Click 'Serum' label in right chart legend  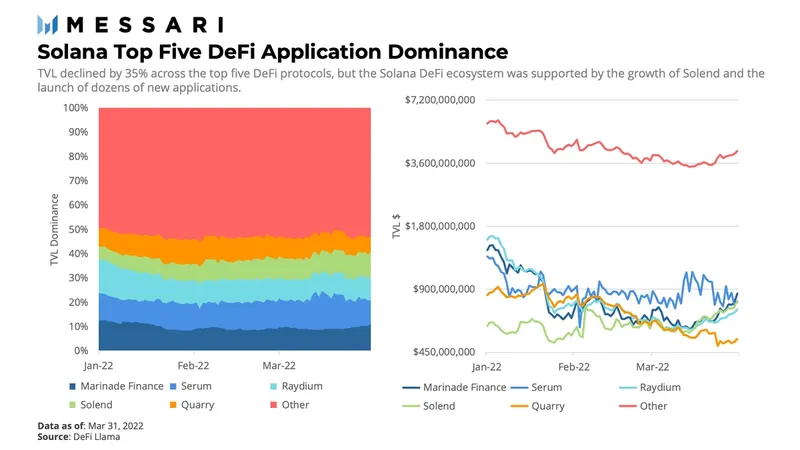[546, 387]
